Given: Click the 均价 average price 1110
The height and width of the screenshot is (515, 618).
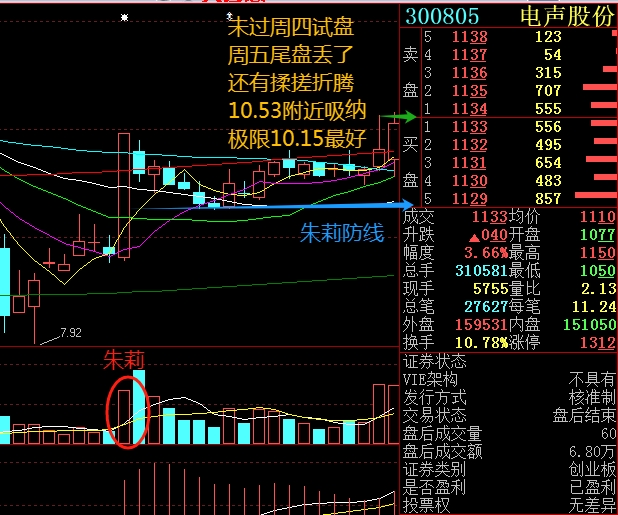Looking at the screenshot, I should tap(598, 217).
